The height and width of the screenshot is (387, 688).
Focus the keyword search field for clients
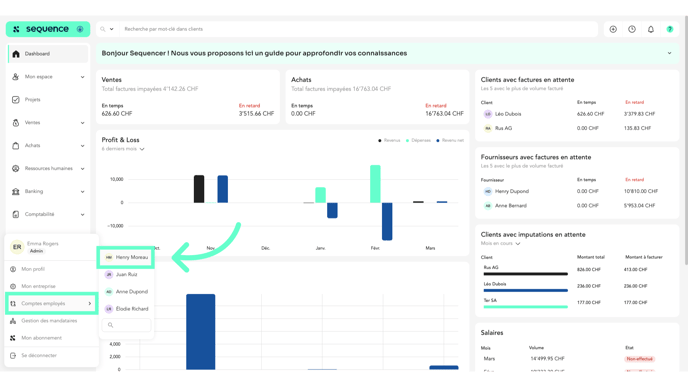pyautogui.click(x=359, y=29)
